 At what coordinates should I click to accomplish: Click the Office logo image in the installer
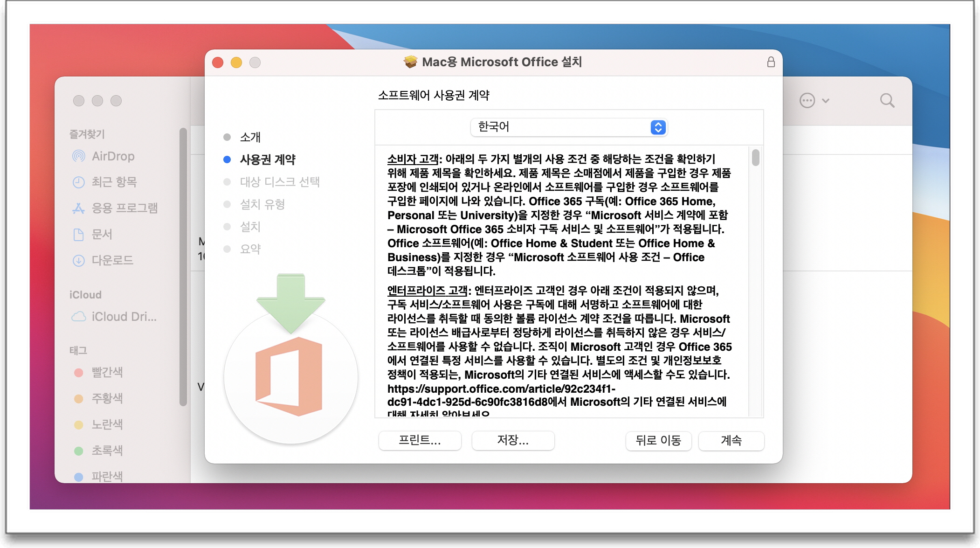(290, 359)
